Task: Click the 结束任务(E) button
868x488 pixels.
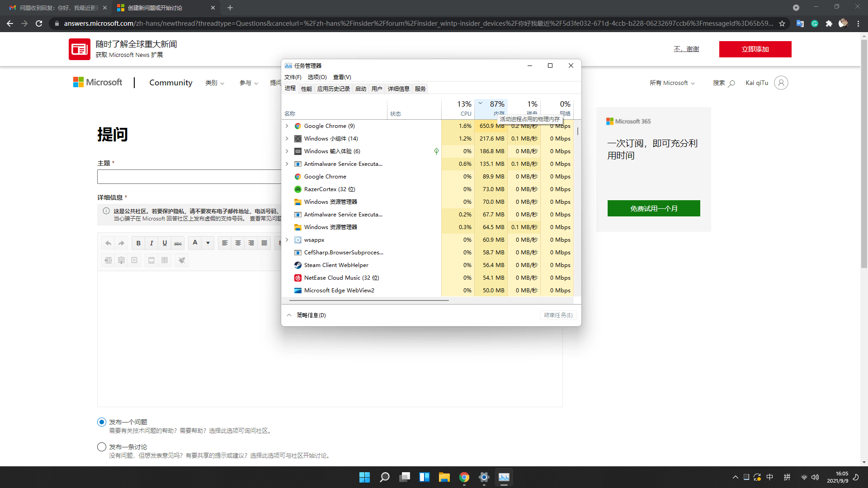Action: [x=558, y=315]
